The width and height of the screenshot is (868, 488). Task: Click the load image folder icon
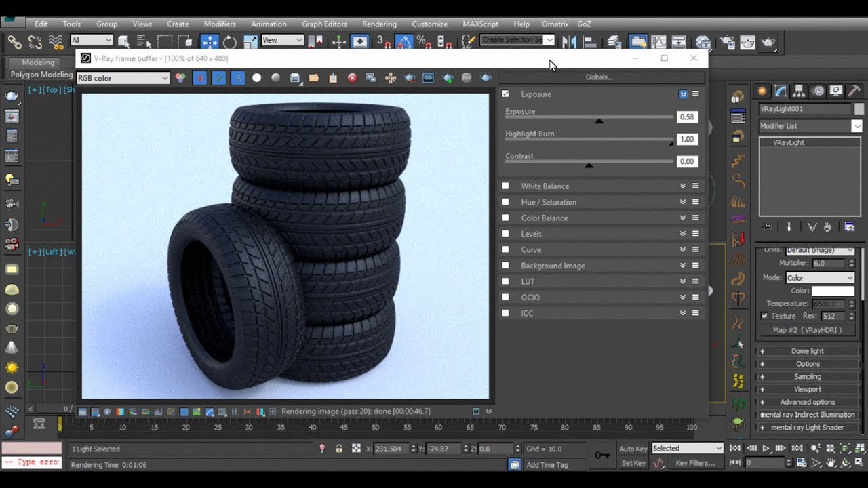[314, 78]
